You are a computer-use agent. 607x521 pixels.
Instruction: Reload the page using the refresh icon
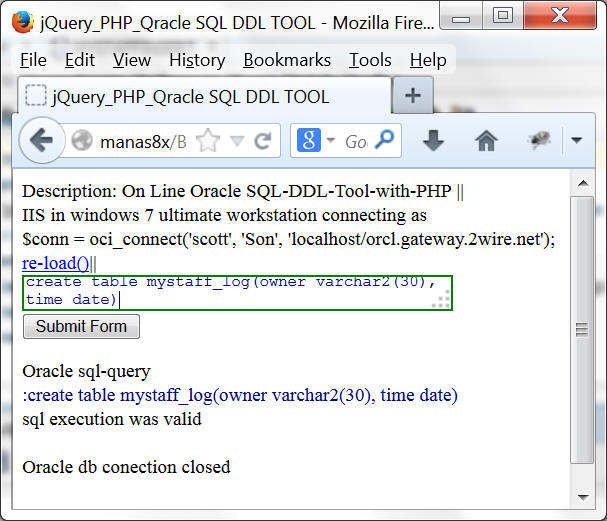pos(263,141)
